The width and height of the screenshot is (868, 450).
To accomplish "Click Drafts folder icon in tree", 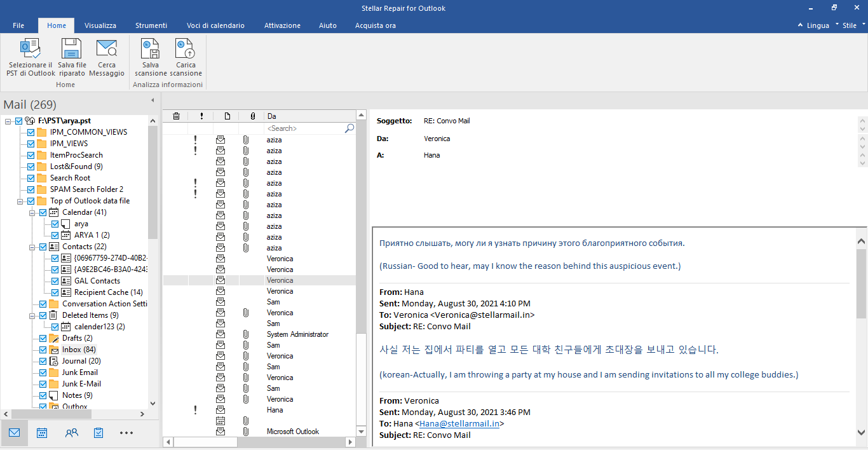I will click(53, 338).
